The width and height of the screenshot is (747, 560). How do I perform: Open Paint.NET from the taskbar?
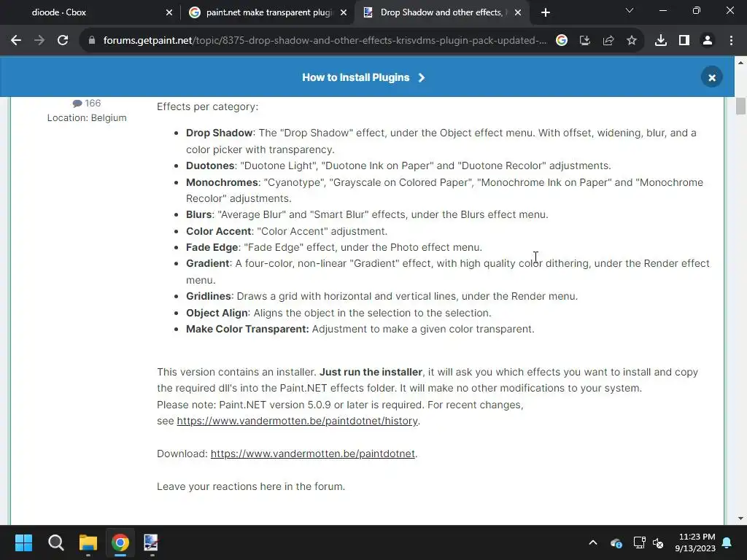pos(151,542)
